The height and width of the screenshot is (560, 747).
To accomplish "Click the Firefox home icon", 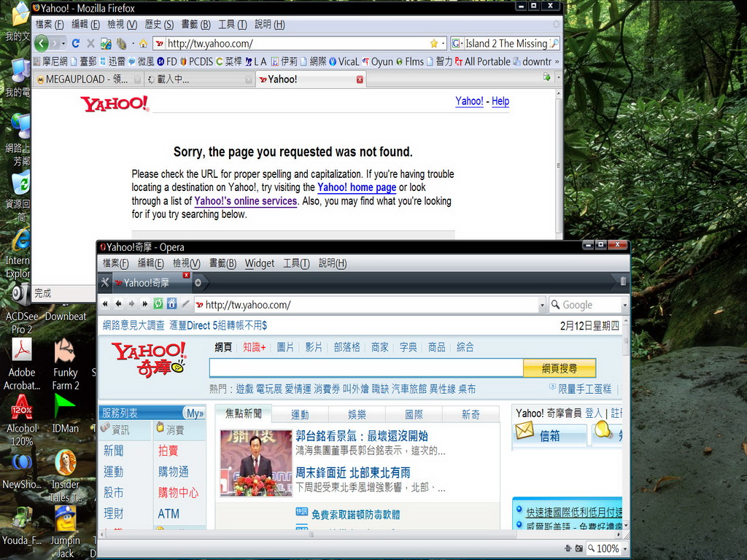I will [x=143, y=44].
